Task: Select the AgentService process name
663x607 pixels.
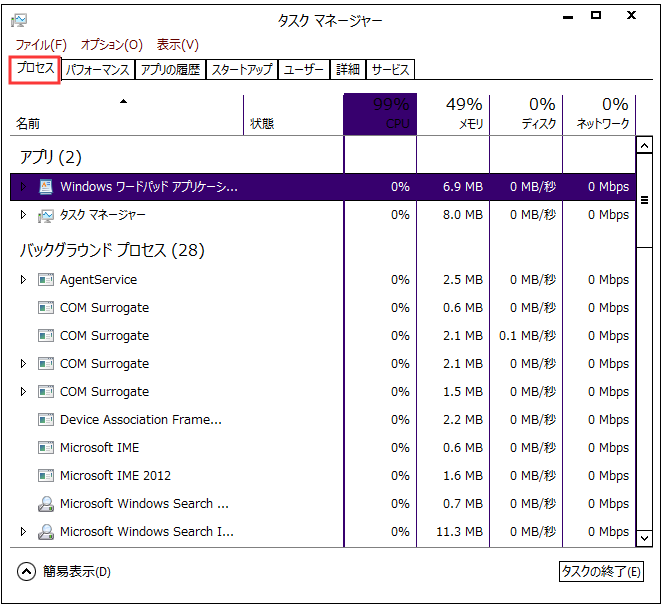Action: (x=99, y=280)
